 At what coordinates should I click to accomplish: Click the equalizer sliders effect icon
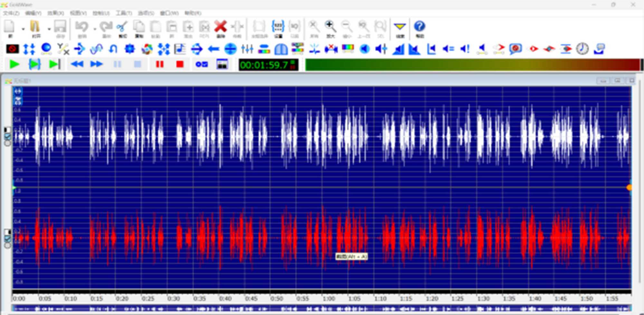247,49
